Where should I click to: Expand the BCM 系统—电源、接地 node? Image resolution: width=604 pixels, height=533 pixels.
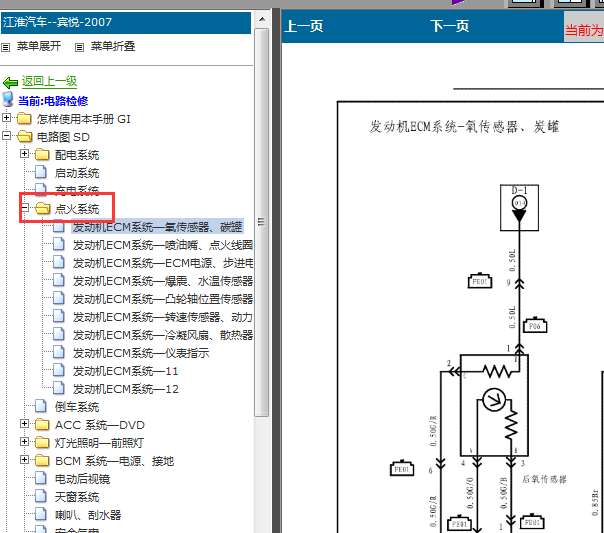click(24, 460)
